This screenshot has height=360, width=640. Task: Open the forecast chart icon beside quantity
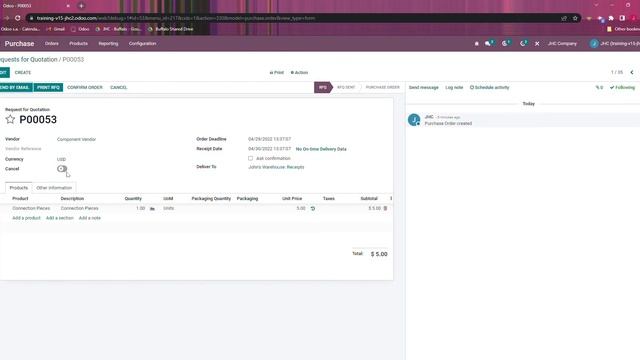click(152, 209)
